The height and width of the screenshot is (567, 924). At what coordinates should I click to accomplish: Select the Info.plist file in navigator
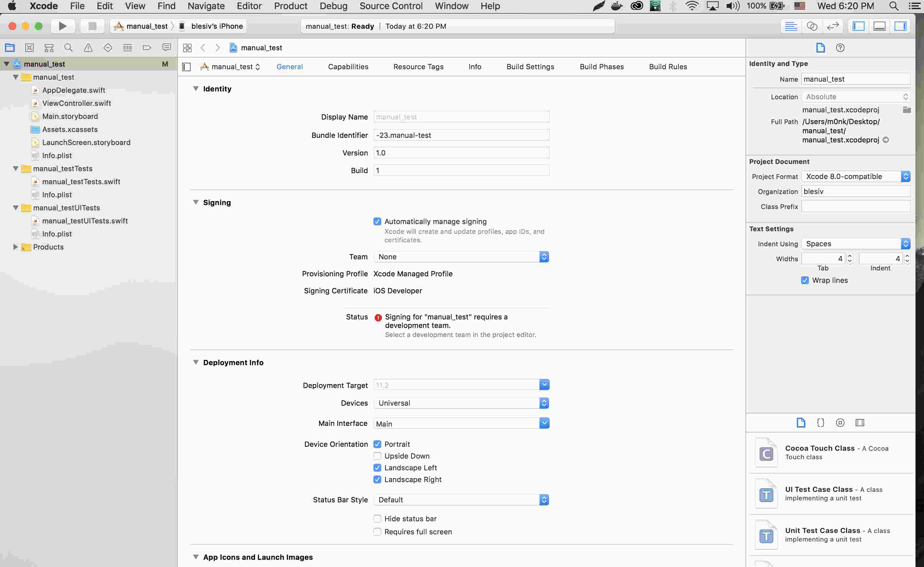[57, 155]
